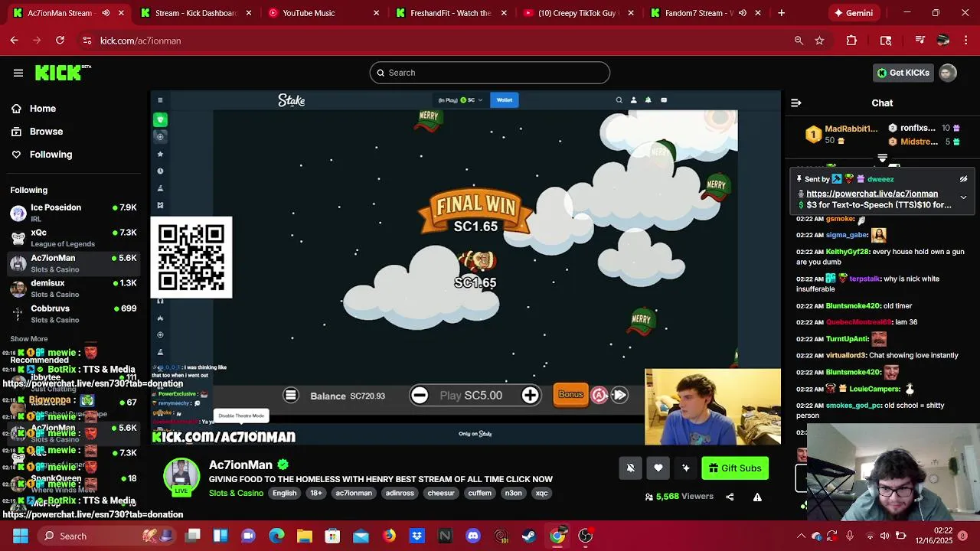Open Steam from taskbar
This screenshot has width=980, height=551.
point(529,536)
